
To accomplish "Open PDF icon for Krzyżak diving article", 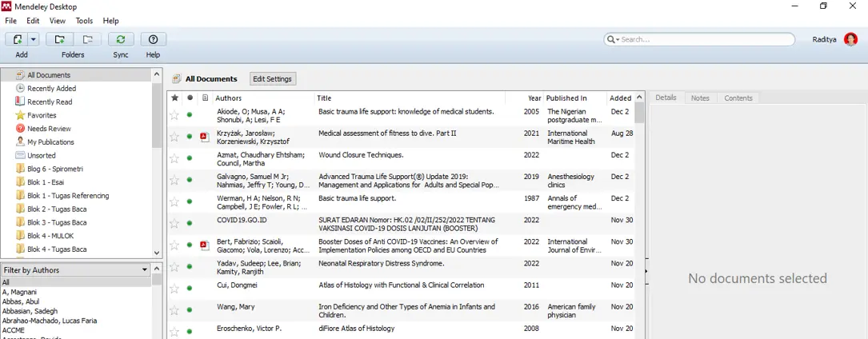I will 205,137.
